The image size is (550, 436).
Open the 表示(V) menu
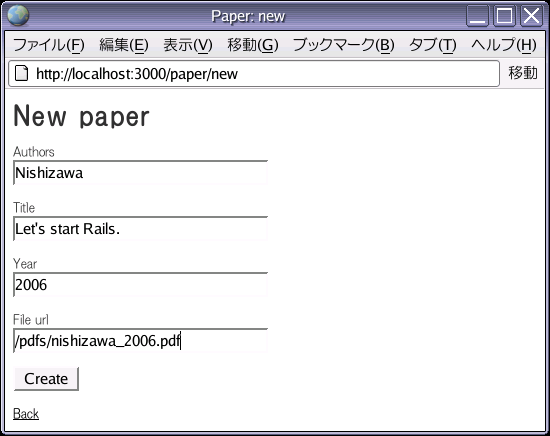(188, 45)
